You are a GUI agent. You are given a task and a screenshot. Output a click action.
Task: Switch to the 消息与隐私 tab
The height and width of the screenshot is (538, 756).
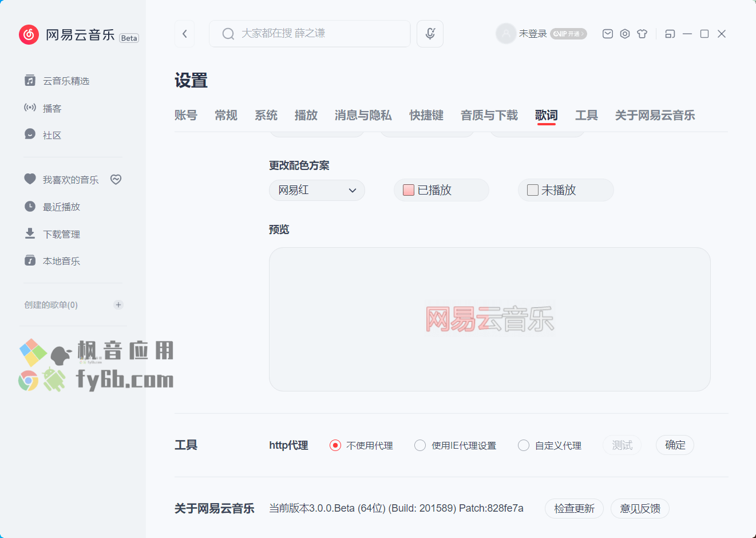pyautogui.click(x=363, y=115)
